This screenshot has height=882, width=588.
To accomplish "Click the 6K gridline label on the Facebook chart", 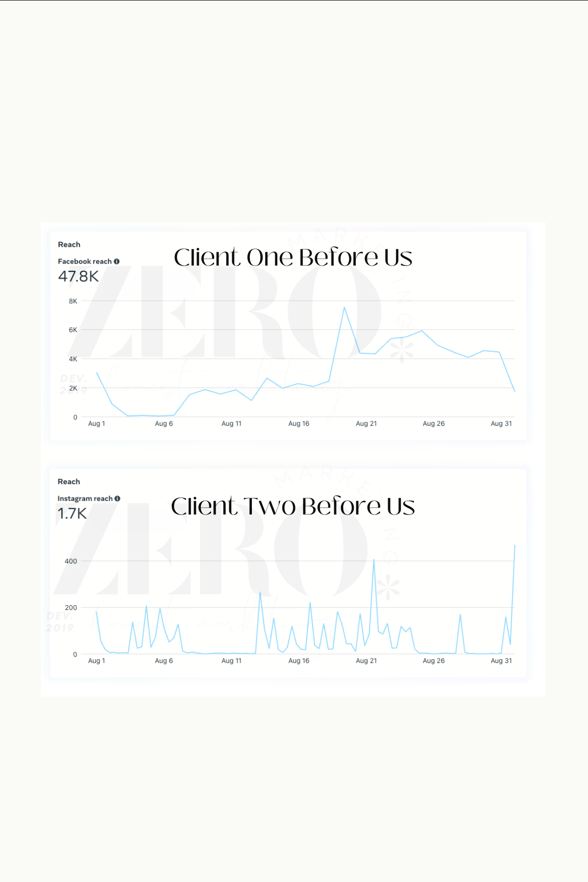I will pos(73,330).
